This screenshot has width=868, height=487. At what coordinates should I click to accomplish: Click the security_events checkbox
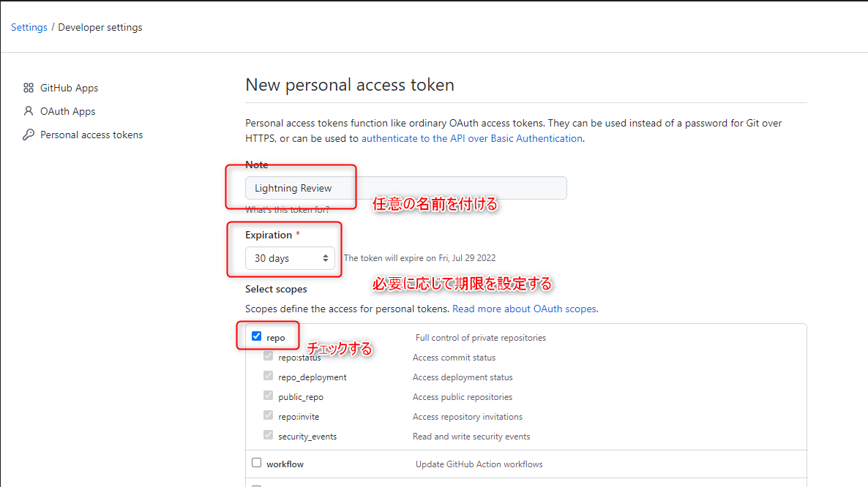[x=268, y=435]
